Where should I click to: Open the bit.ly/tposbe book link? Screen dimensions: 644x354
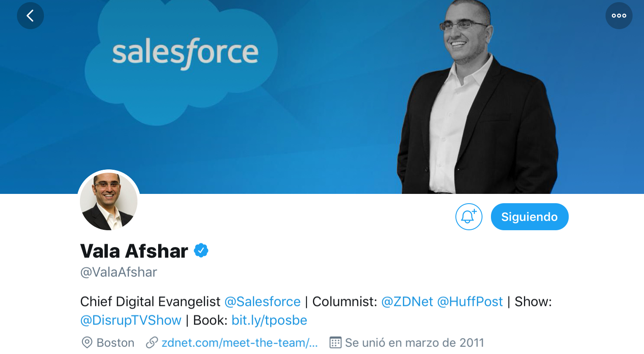[x=269, y=320]
